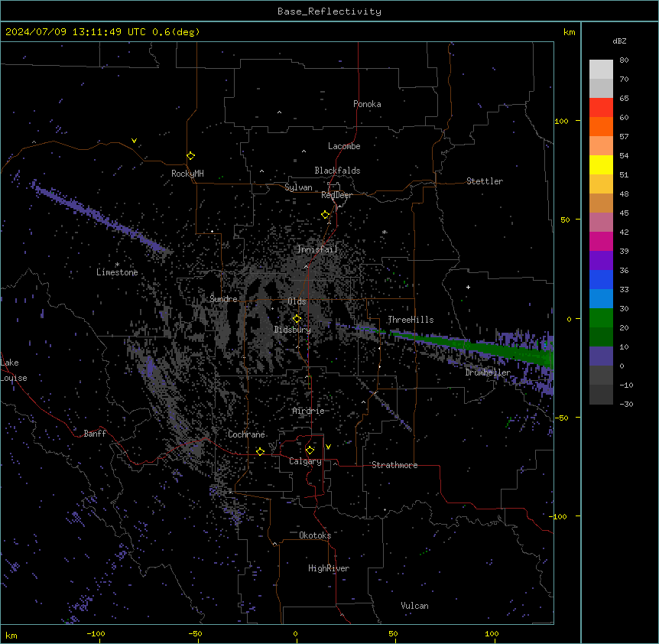Click the Banff label
This screenshot has height=644, width=659.
(x=95, y=434)
